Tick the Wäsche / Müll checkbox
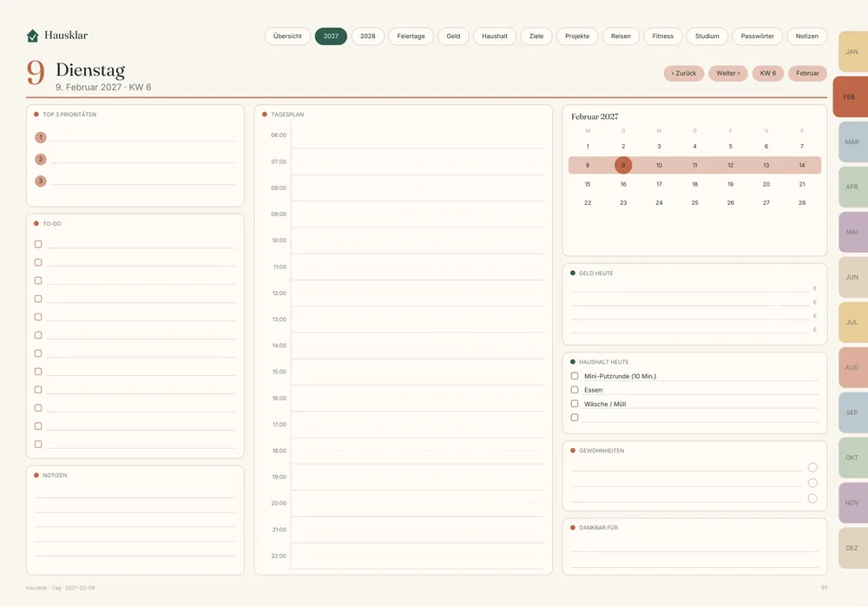 (575, 404)
